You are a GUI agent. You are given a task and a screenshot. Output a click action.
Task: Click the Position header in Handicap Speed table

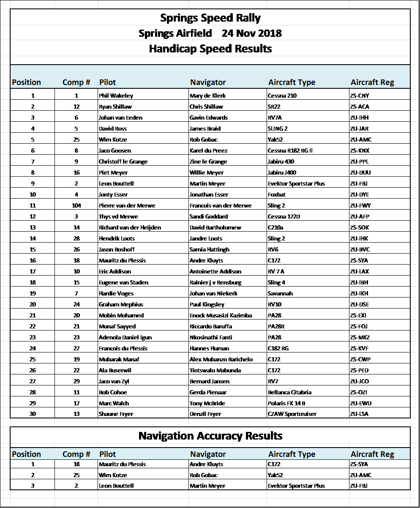(26, 82)
